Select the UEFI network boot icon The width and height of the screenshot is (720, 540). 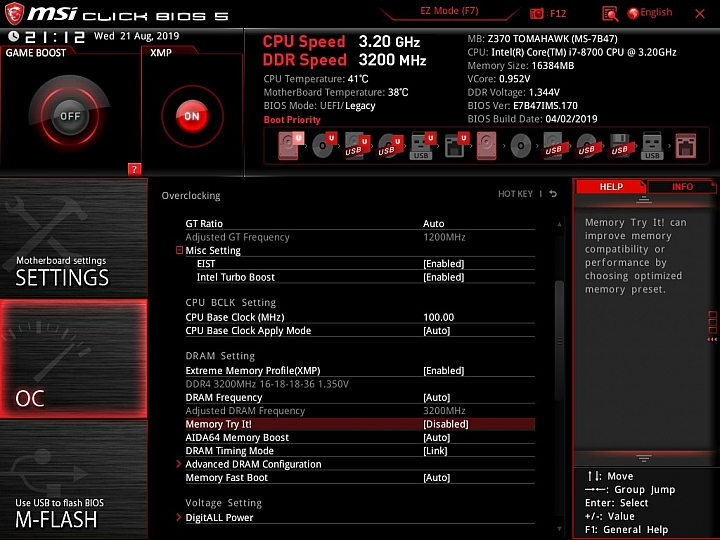coord(456,146)
